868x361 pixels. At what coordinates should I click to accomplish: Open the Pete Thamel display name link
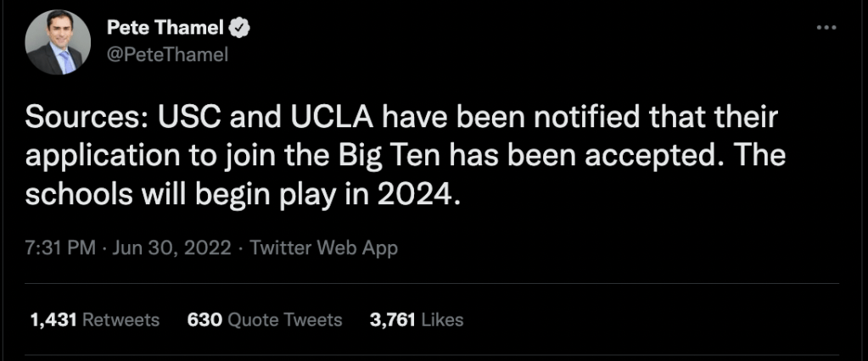165,29
